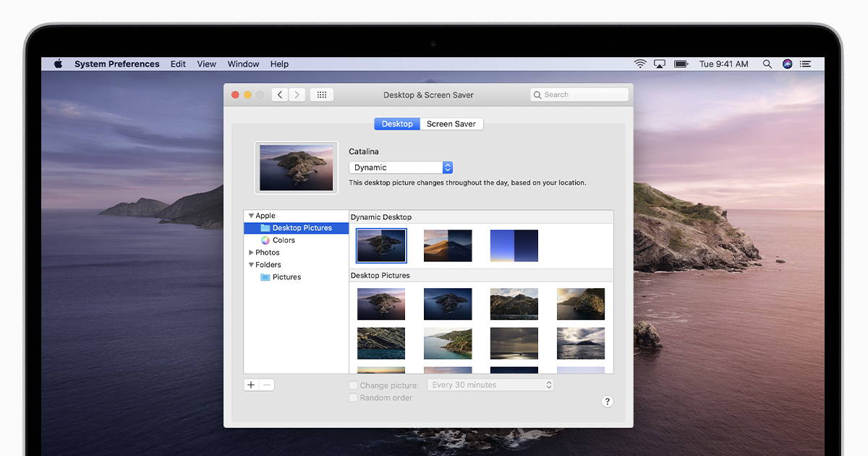Click the show all preferences grid icon
This screenshot has height=456, width=868.
pos(322,95)
